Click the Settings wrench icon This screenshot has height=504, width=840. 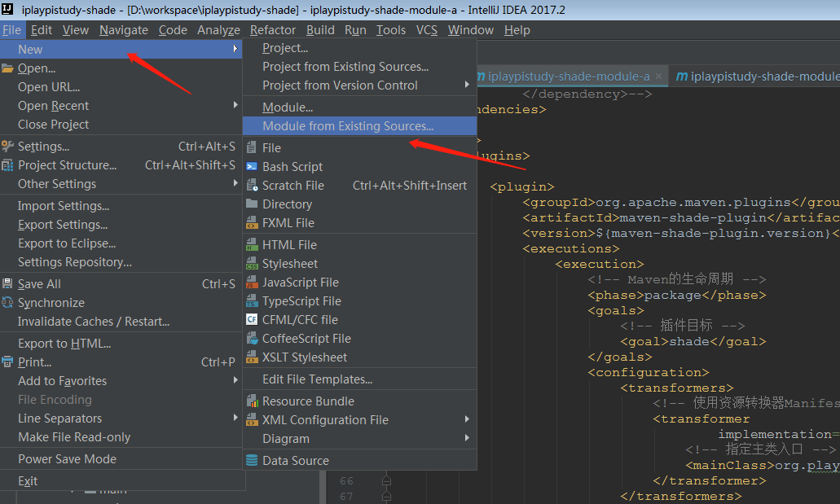[x=7, y=146]
